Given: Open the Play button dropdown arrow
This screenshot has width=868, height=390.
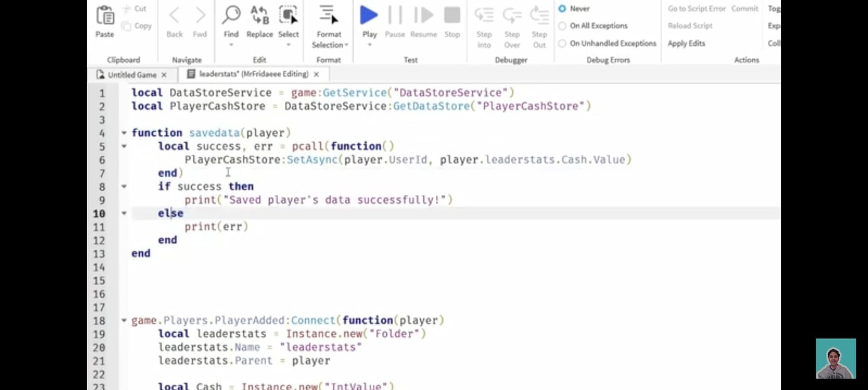Looking at the screenshot, I should [x=369, y=45].
